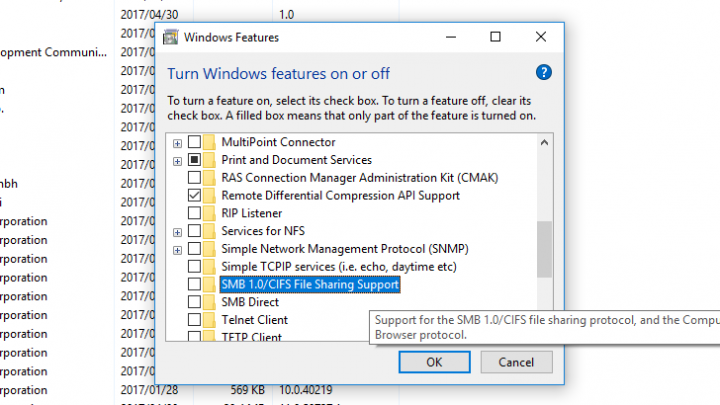Select Print and Document Services label
Viewport: 720px width, 405px height.
tap(297, 160)
